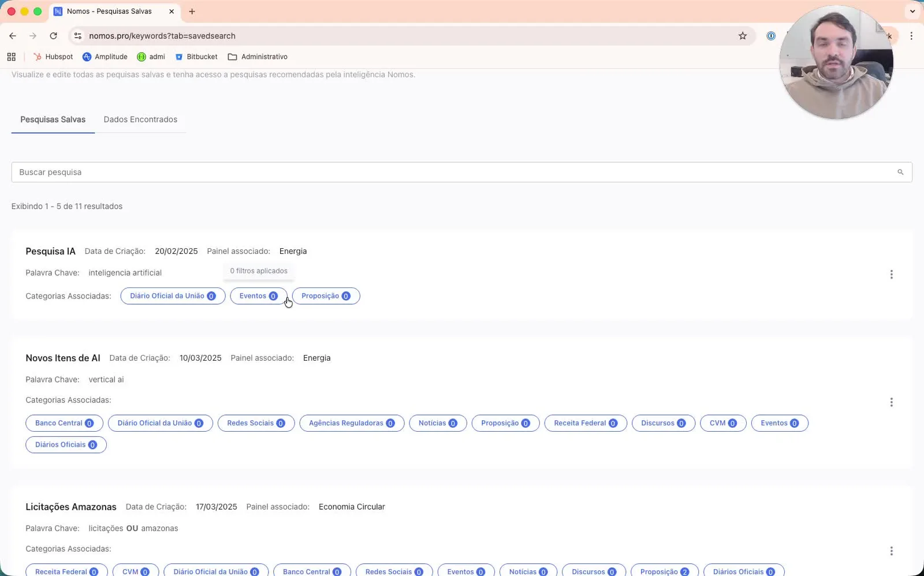Click the magnifier icon in search field
Image resolution: width=924 pixels, height=576 pixels.
point(900,172)
